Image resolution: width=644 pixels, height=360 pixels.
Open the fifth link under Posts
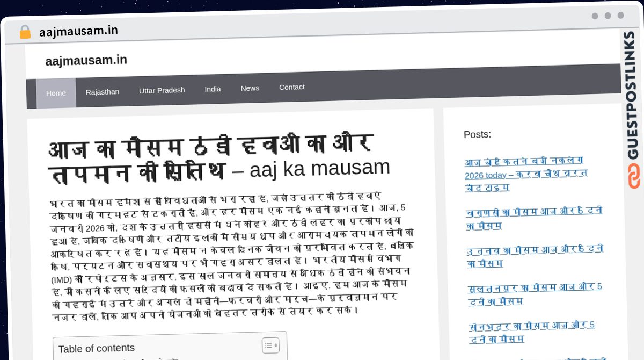point(532,332)
